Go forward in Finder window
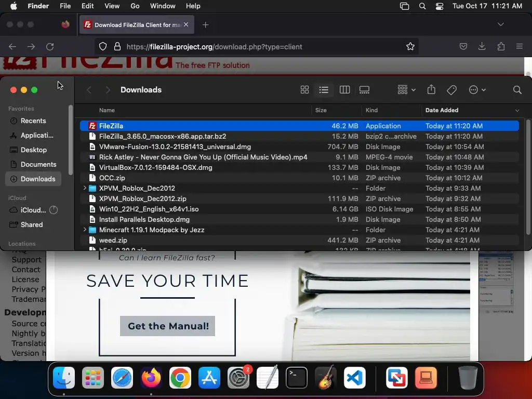532x399 pixels. pos(108,90)
